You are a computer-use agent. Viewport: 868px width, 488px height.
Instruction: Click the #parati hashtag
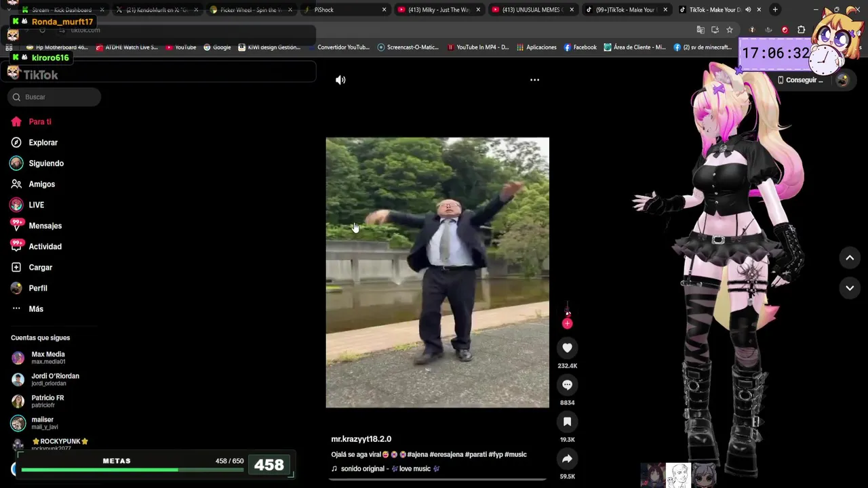476,455
